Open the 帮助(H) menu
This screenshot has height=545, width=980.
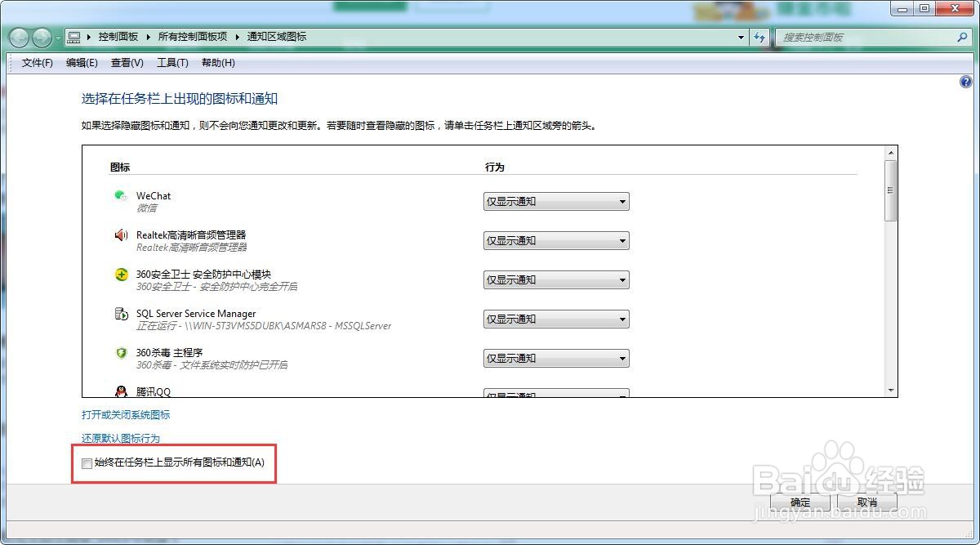click(x=218, y=63)
